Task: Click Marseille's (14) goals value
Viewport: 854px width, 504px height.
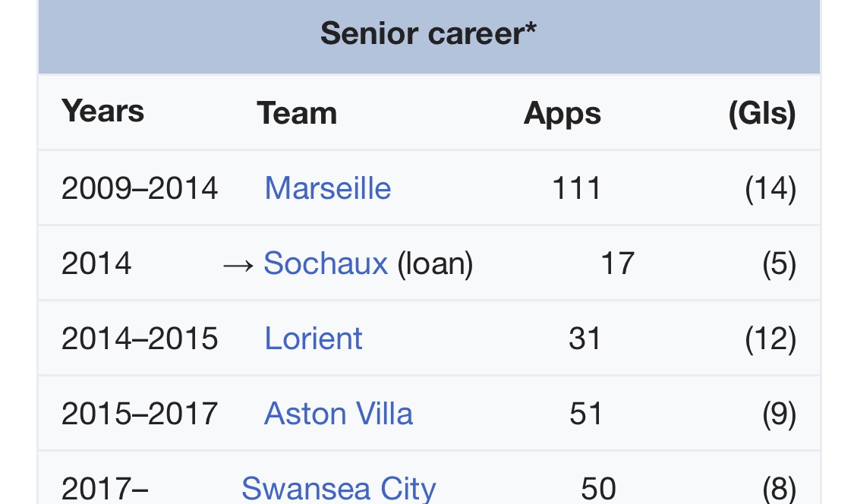Action: (x=770, y=188)
